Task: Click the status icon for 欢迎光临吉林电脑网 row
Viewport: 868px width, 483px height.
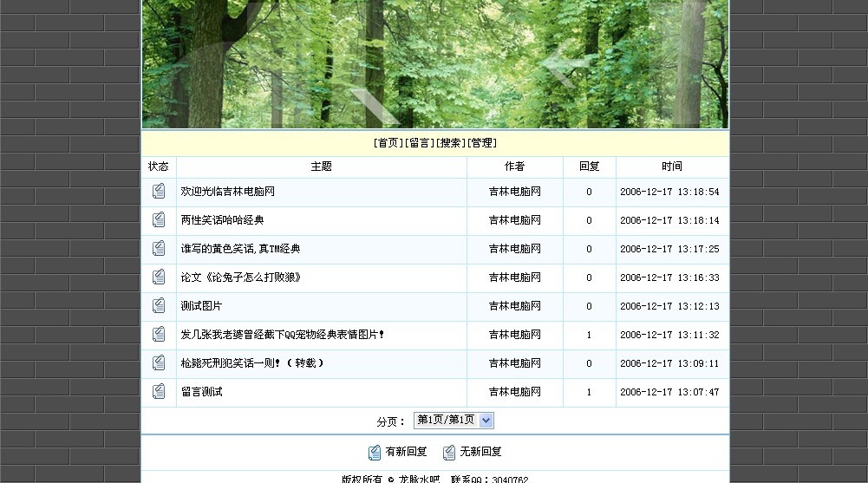Action: 159,192
